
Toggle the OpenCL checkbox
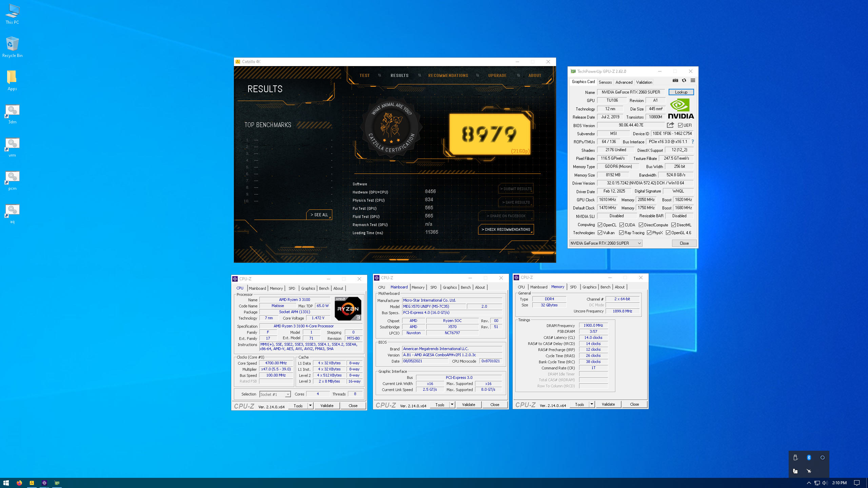600,225
